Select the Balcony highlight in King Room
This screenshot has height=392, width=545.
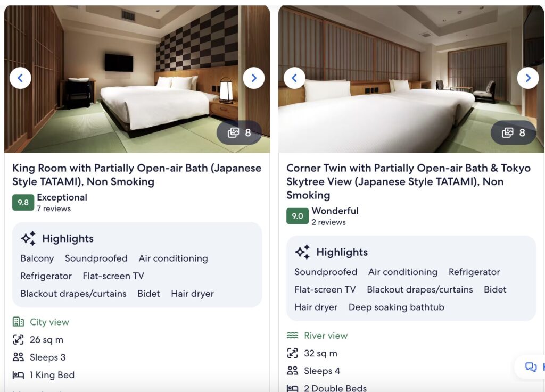(37, 258)
